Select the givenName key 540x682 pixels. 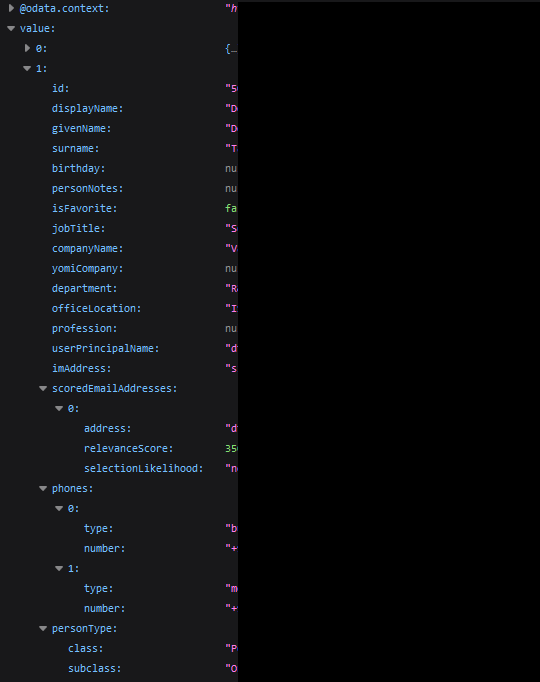click(82, 128)
